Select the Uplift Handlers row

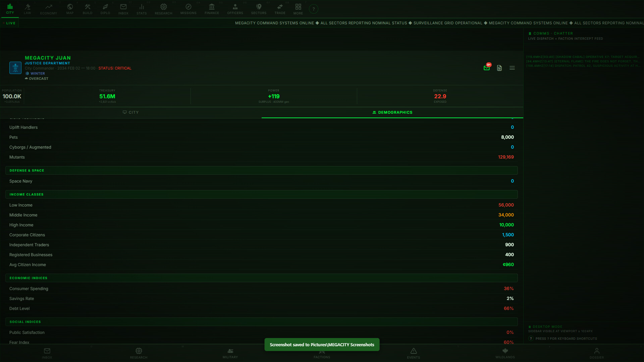262,127
